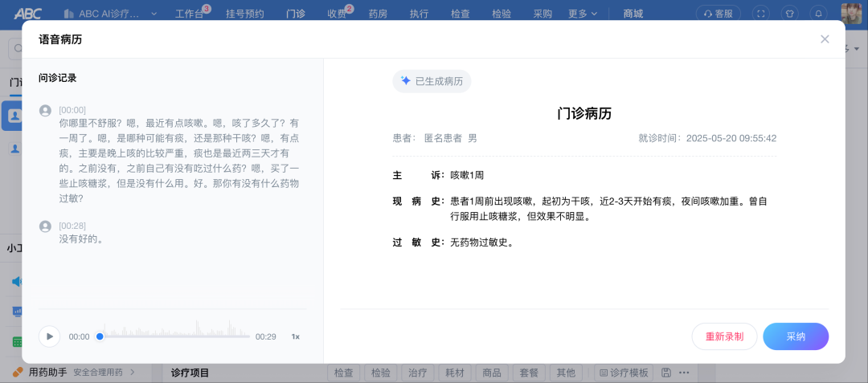Click the audio waveform display
868x383 pixels.
click(177, 328)
